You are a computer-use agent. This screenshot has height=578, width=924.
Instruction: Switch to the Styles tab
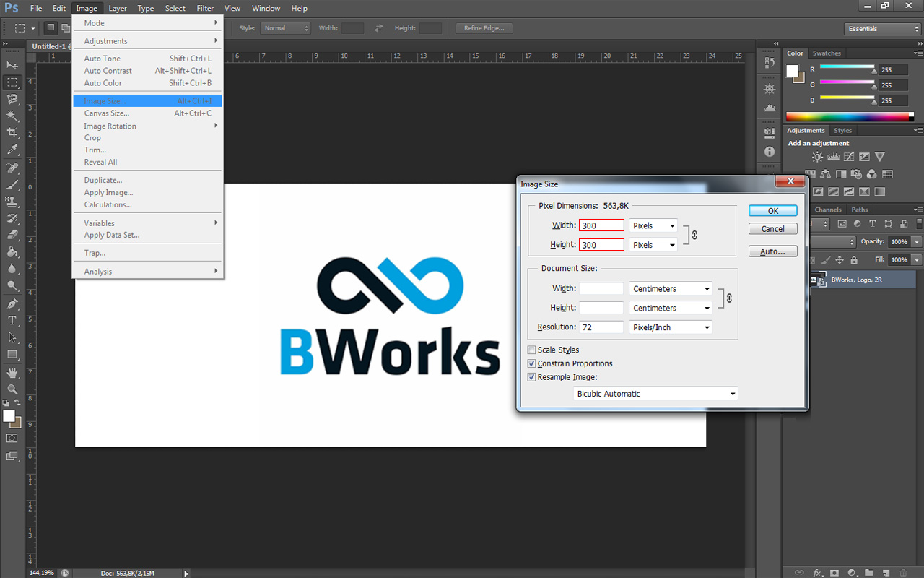(x=843, y=131)
